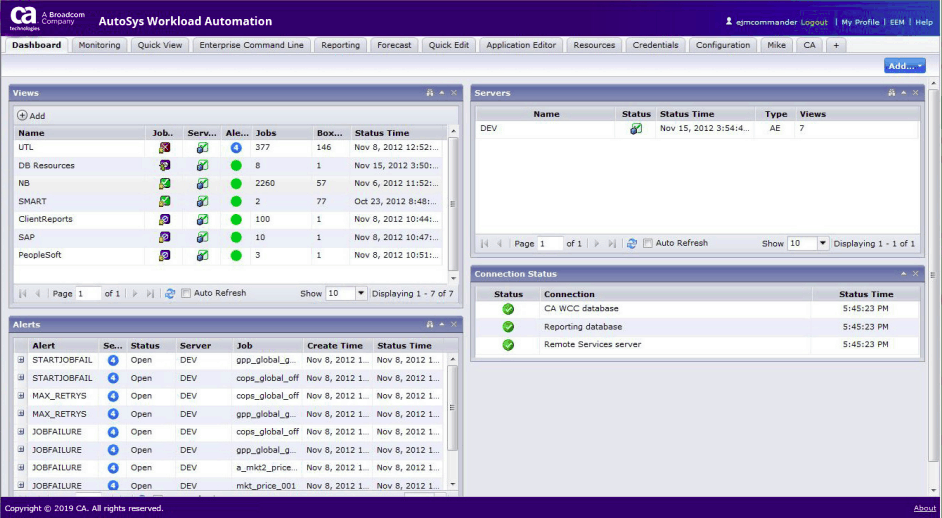Image resolution: width=942 pixels, height=518 pixels.
Task: Open Alerts panel configuration tools icon
Action: coord(430,325)
